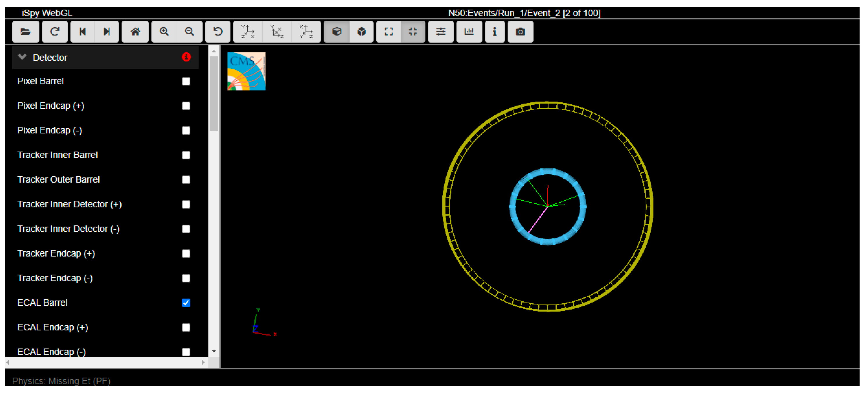Click the zoom out magnifier icon
Screen dimensions: 868x393
point(189,32)
